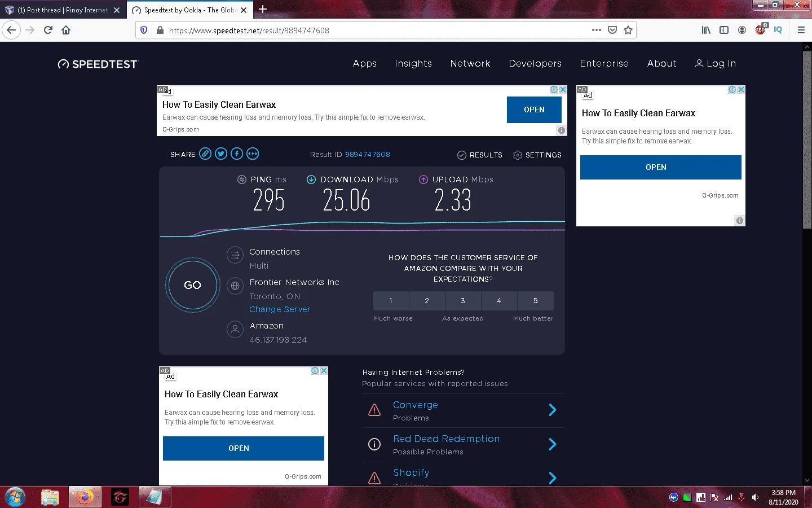812x508 pixels.
Task: Click the page vertical scrollbar thumb
Action: [x=807, y=140]
